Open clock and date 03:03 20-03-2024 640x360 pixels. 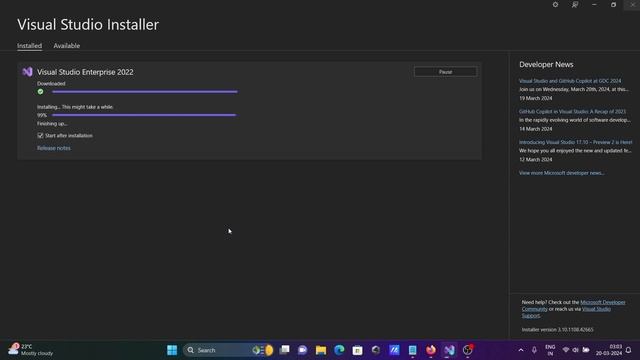point(609,350)
